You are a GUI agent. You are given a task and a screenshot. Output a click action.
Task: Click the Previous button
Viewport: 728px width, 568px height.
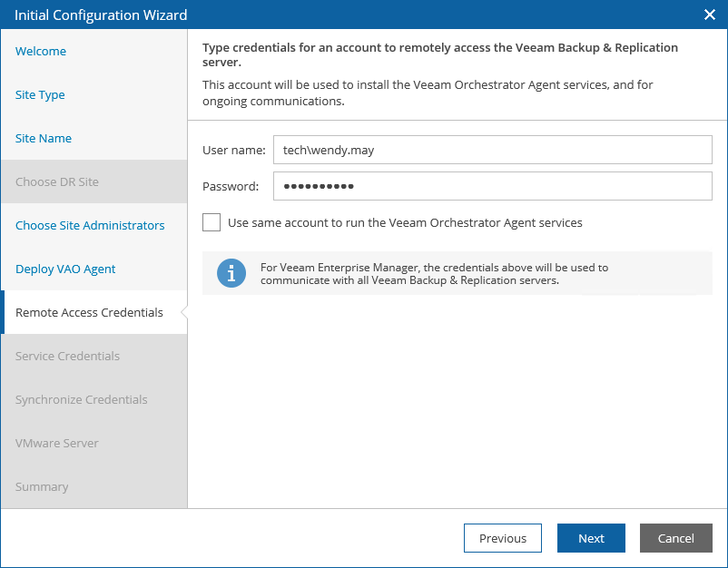click(x=503, y=538)
